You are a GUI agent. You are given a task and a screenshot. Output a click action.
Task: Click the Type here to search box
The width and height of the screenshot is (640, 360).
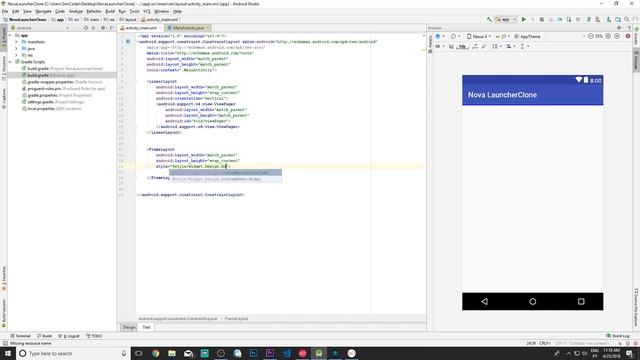pyautogui.click(x=73, y=353)
